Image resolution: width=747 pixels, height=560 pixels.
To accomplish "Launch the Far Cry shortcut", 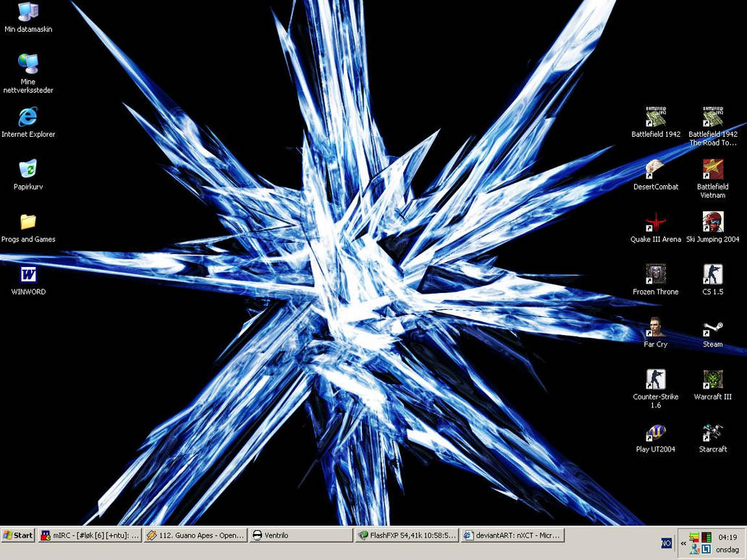I will 655,327.
